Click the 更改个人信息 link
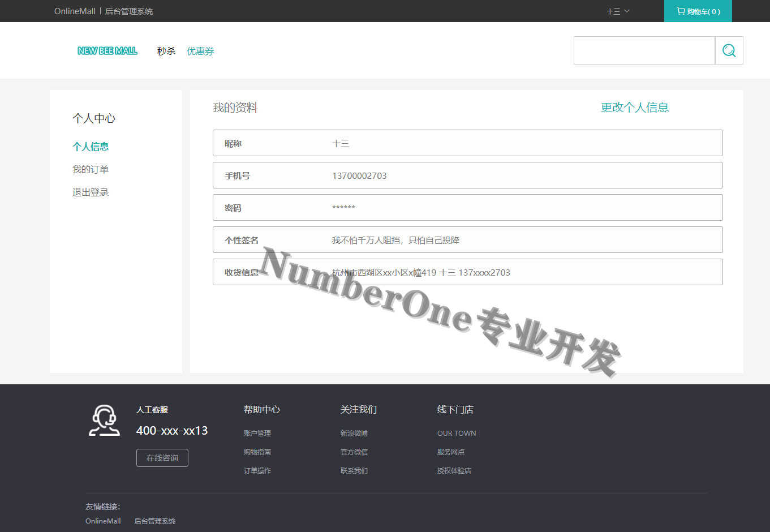 coord(635,108)
